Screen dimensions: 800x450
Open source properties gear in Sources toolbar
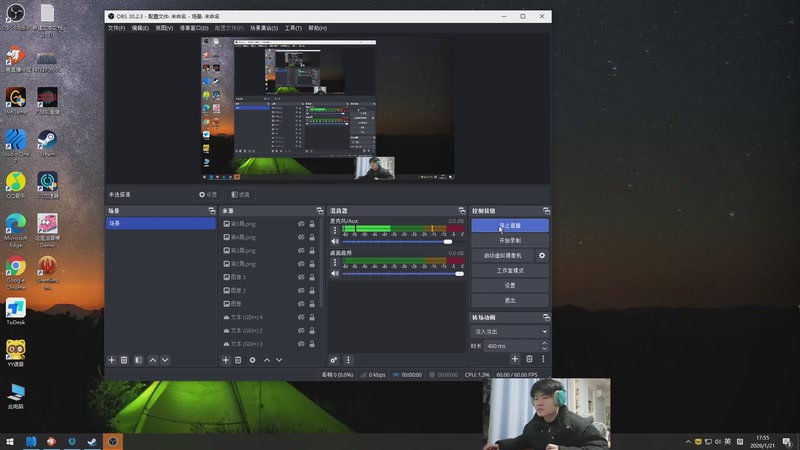click(x=253, y=360)
